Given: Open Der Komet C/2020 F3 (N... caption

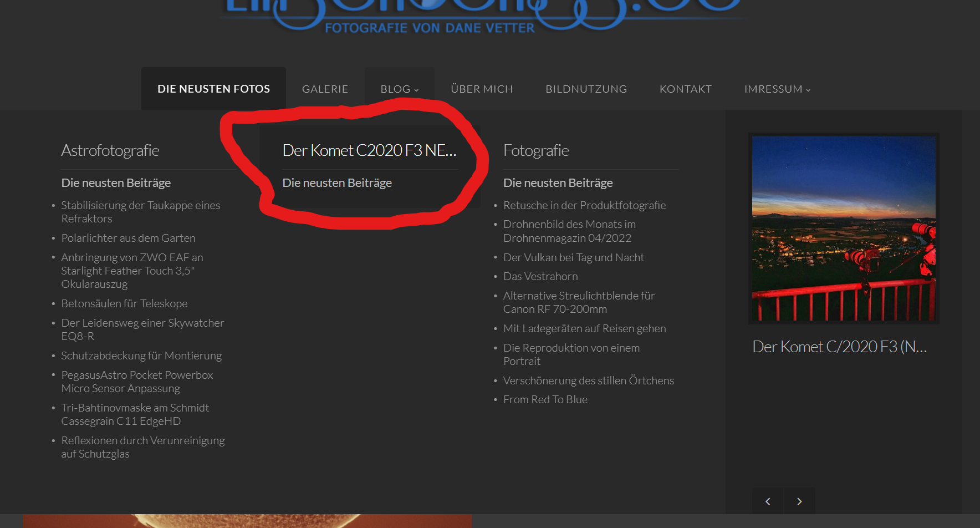Looking at the screenshot, I should [840, 347].
